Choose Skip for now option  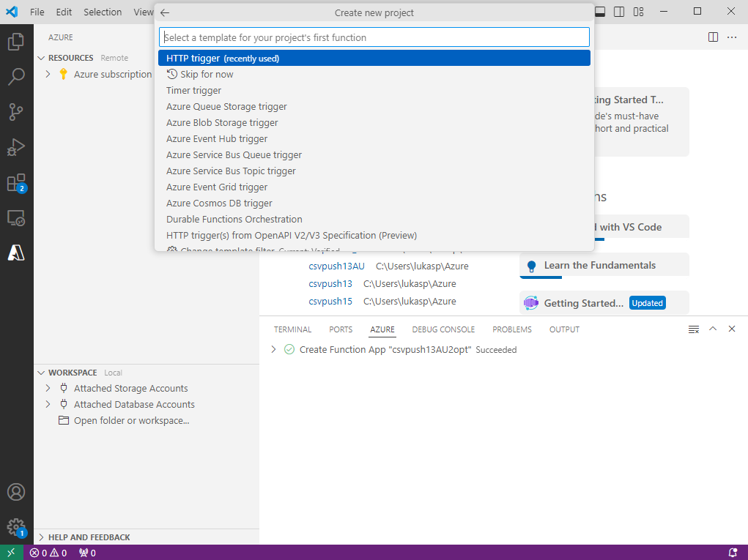207,75
